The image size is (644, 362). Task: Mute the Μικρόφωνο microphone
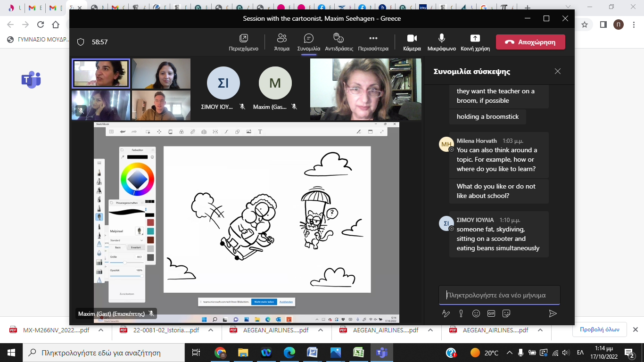pyautogui.click(x=441, y=42)
